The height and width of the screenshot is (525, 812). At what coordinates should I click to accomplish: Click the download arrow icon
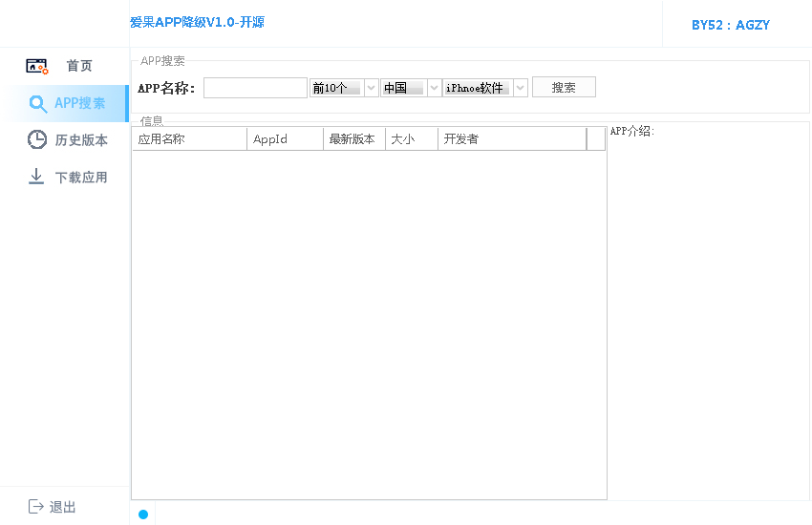tap(36, 177)
